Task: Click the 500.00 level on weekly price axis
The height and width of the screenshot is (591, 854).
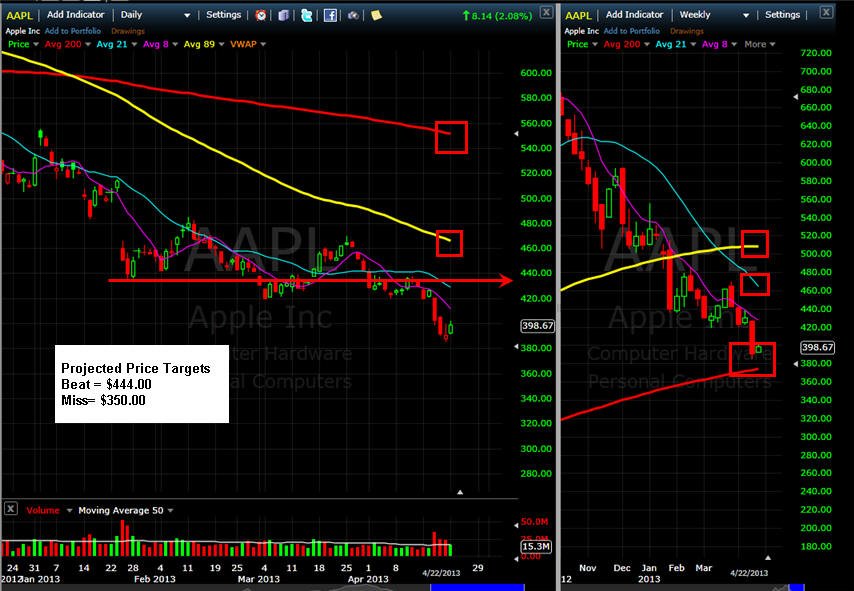Action: tap(816, 254)
